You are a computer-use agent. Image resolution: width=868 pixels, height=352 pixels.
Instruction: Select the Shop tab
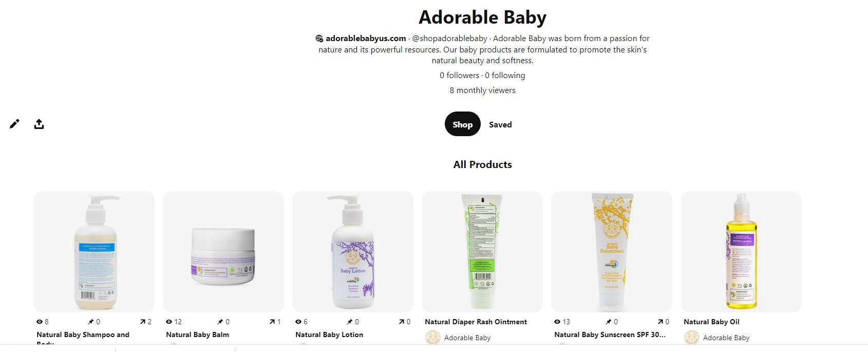pyautogui.click(x=462, y=124)
